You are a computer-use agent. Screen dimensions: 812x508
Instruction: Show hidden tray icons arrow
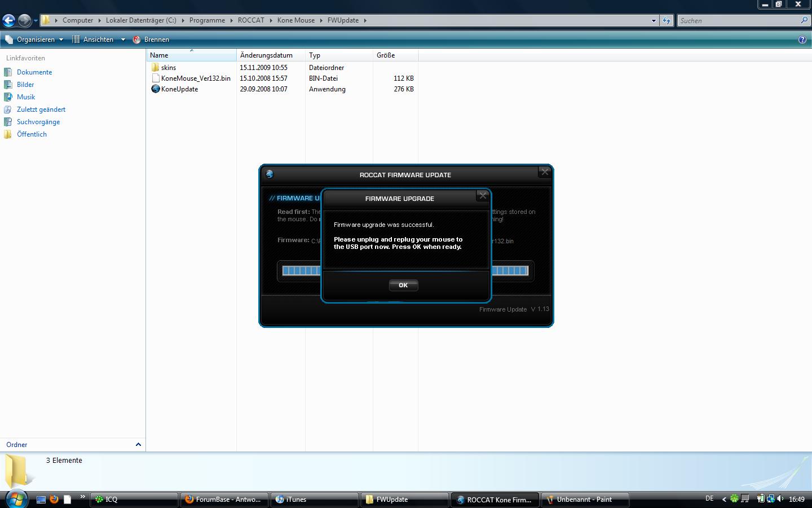(724, 499)
